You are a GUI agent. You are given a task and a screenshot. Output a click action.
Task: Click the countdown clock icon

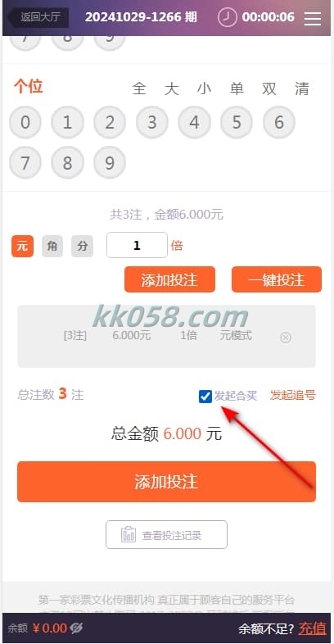pos(227,17)
